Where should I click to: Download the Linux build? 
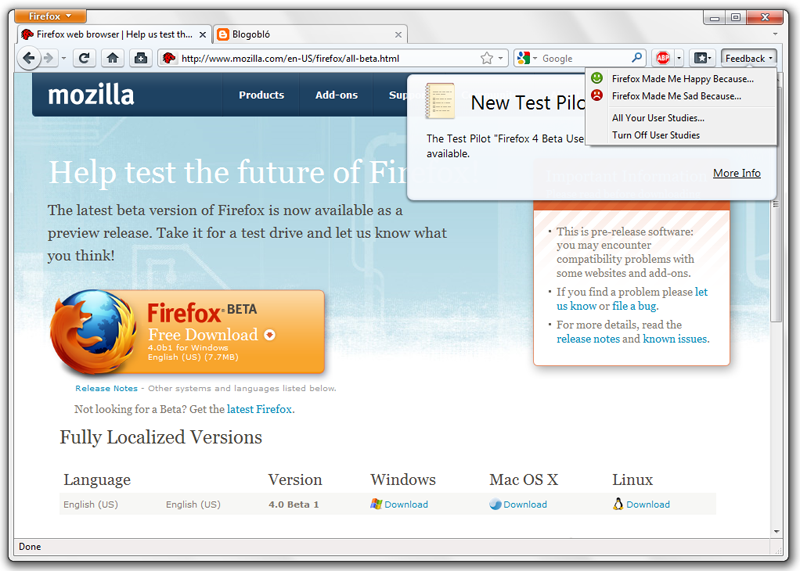point(648,504)
